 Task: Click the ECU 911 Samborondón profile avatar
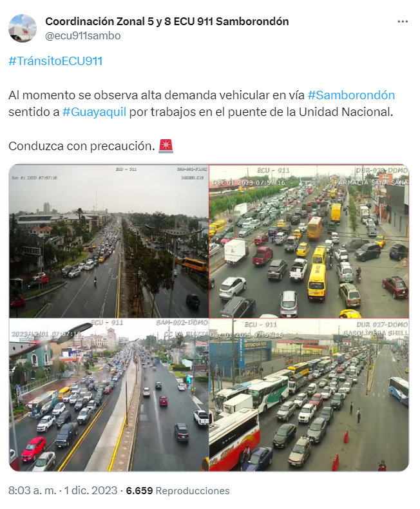click(23, 28)
